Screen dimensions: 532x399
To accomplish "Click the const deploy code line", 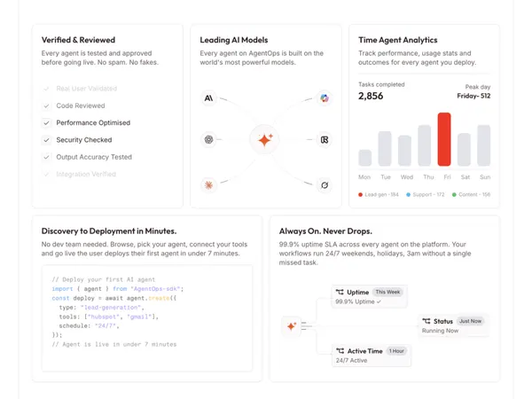I will (114, 298).
